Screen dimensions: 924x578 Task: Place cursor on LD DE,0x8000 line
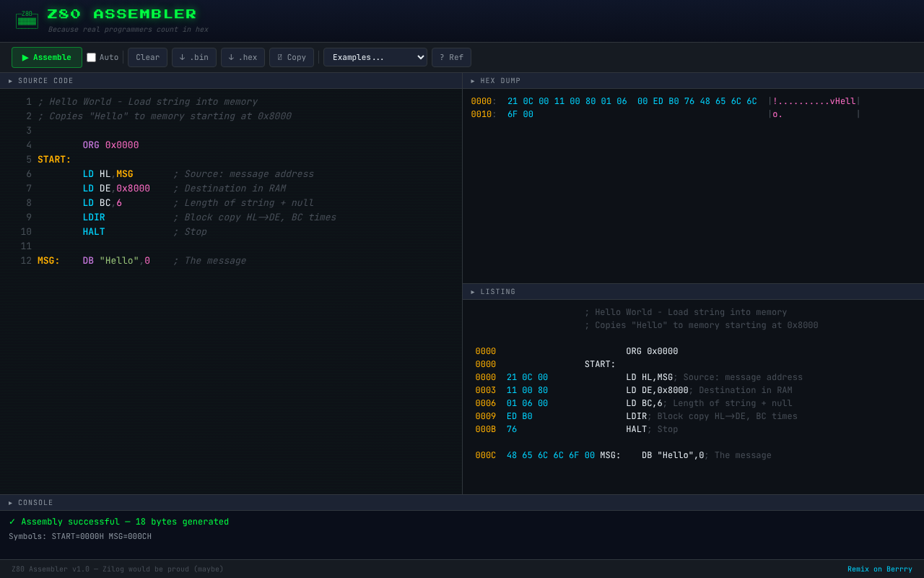116,189
